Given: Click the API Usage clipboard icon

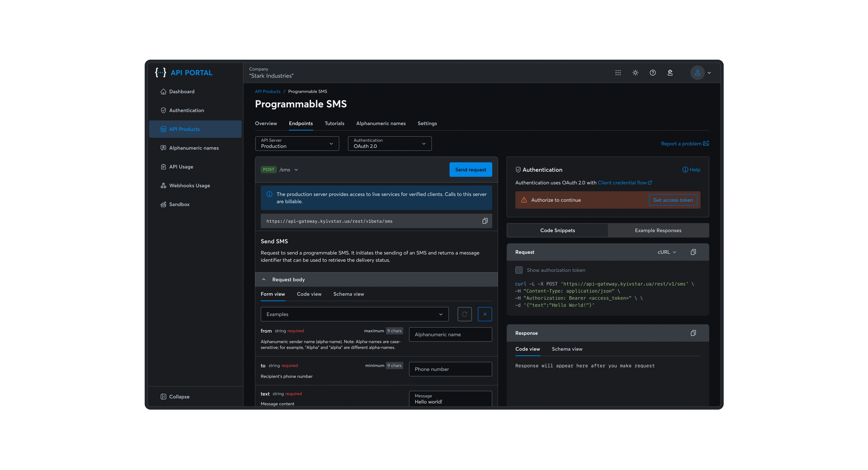Looking at the screenshot, I should 163,167.
